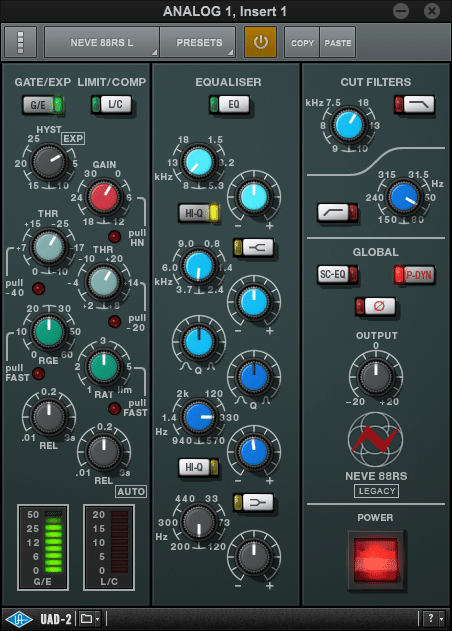Click the low band Hz frequency knob
Viewport: 452px width, 631px height.
pyautogui.click(x=199, y=522)
